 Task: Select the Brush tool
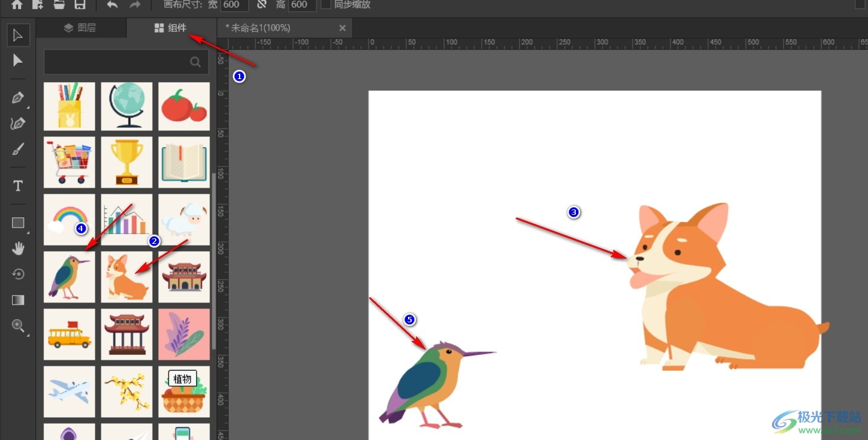click(x=18, y=149)
